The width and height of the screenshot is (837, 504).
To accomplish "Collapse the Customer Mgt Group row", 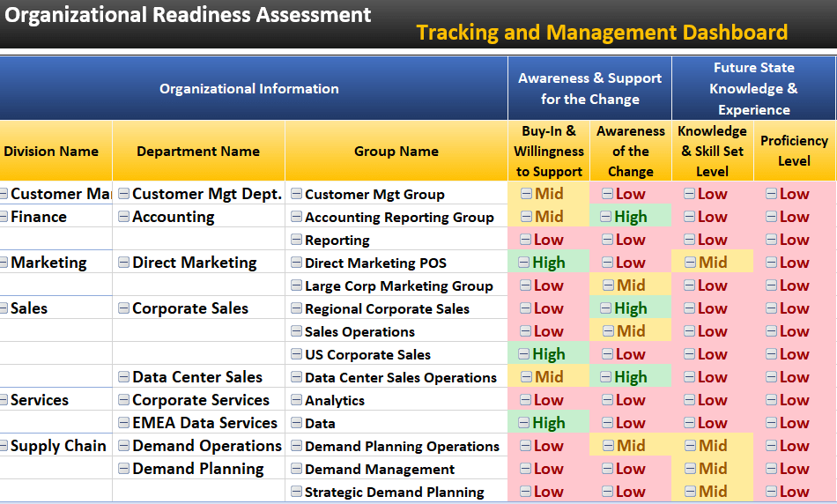I will point(296,194).
